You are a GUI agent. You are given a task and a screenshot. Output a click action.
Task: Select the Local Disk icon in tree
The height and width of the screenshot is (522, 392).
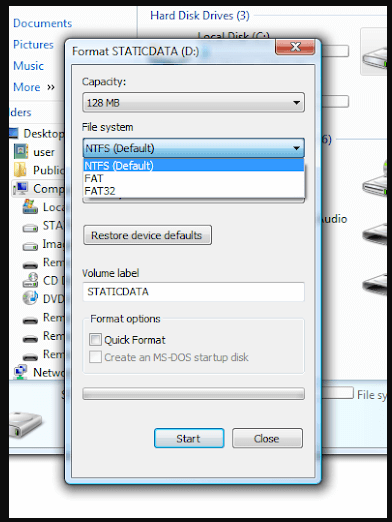point(30,207)
